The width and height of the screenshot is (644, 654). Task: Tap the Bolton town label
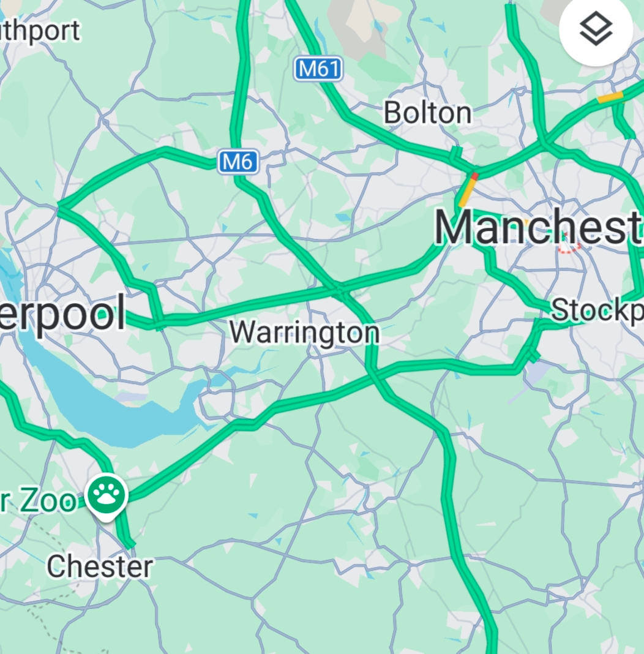pyautogui.click(x=427, y=113)
